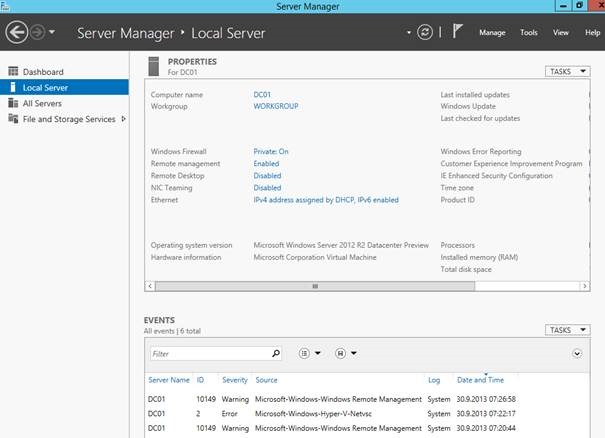Open navigation history dropdown arrow

pyautogui.click(x=52, y=32)
